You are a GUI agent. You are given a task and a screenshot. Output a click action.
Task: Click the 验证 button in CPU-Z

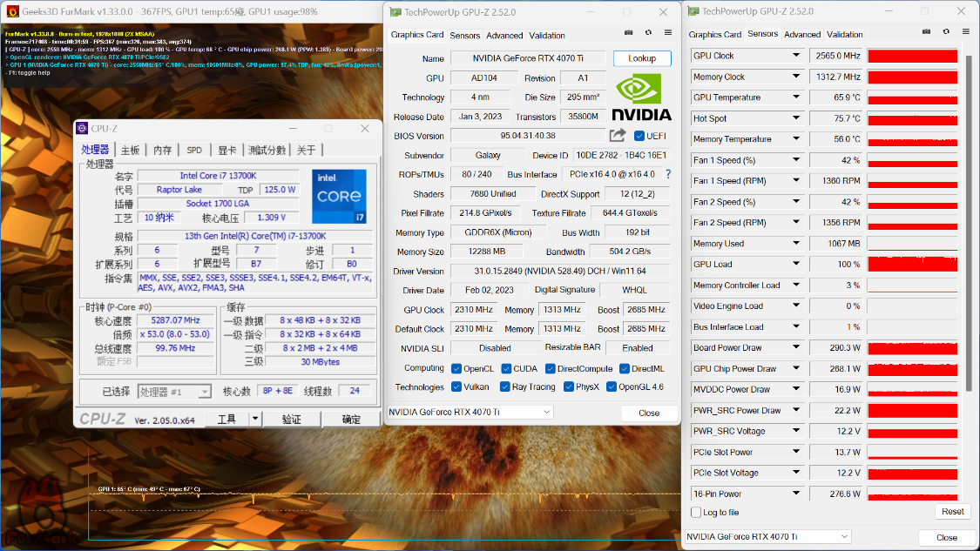291,419
